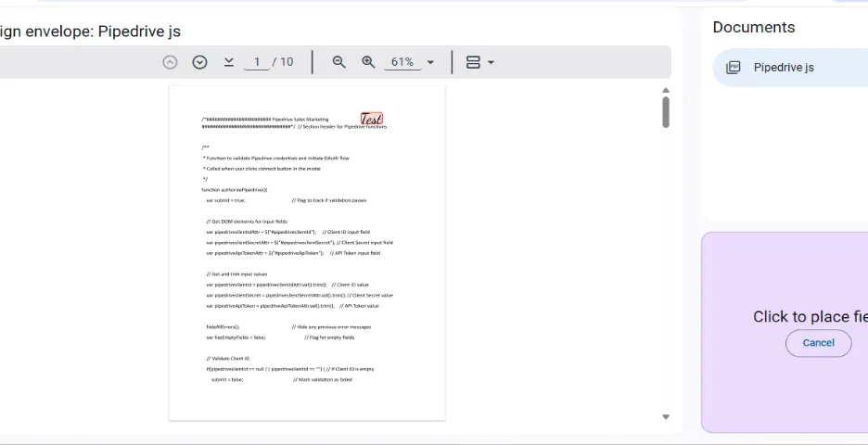Click the 'function authorizePipedrive' line
Screen dimensions: 868x445
[x=235, y=190]
